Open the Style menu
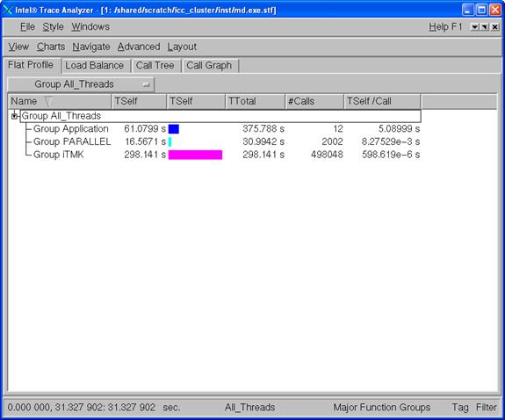Viewport: 505px width, 420px height. [x=54, y=26]
